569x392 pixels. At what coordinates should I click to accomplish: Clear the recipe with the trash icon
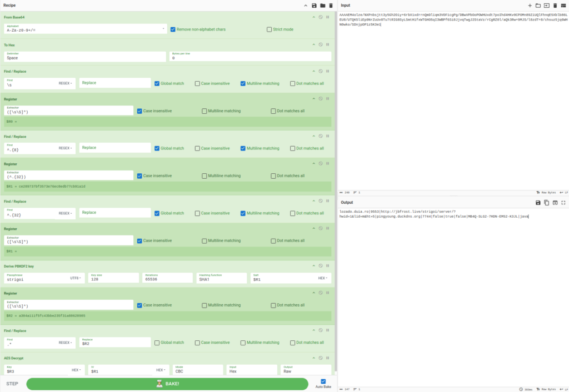[331, 6]
